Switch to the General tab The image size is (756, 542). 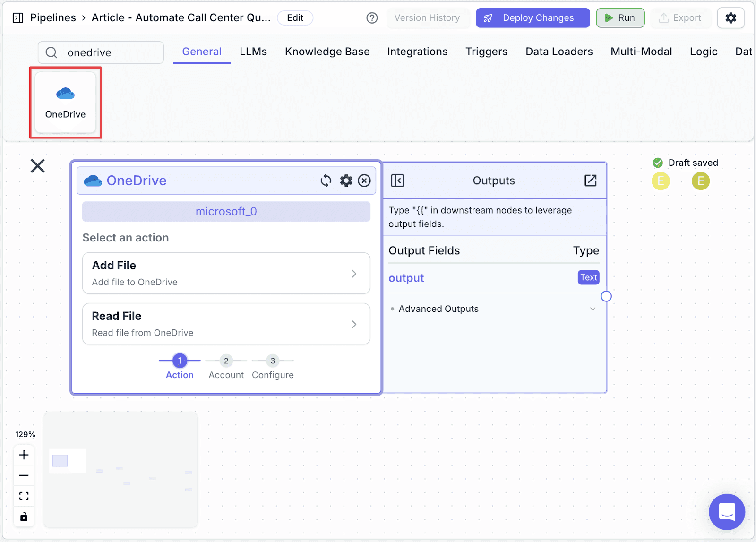(202, 52)
